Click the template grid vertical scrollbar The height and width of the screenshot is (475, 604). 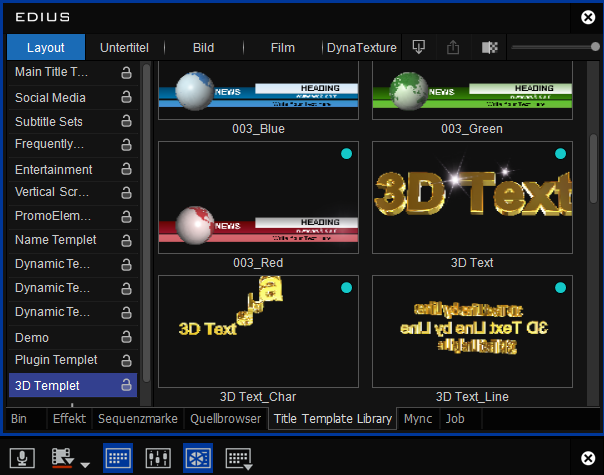pyautogui.click(x=593, y=168)
